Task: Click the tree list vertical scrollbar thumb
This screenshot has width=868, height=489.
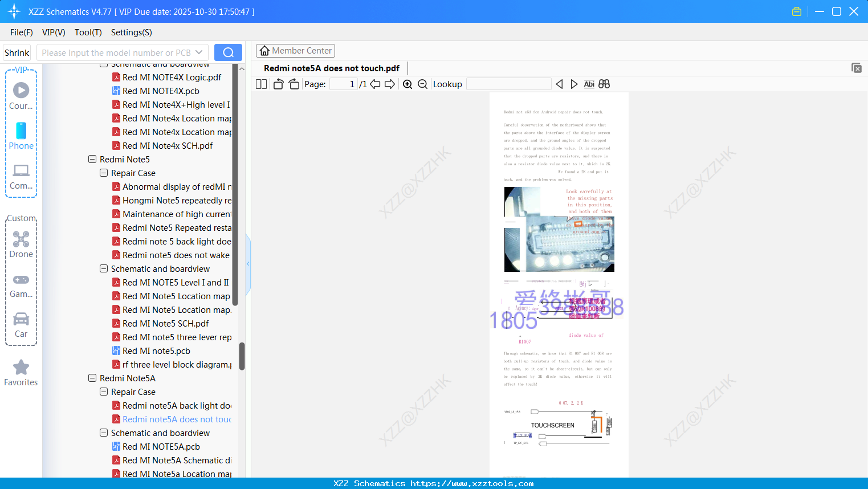Action: click(242, 356)
